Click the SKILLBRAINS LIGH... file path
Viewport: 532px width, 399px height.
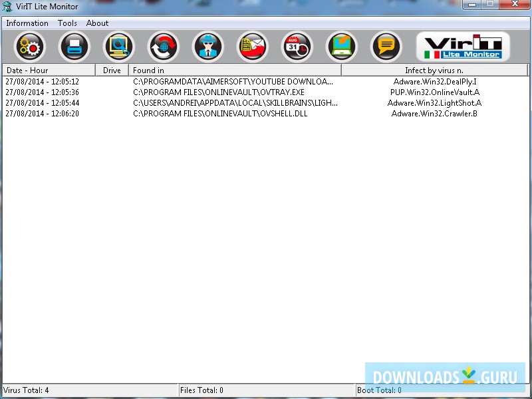click(235, 103)
